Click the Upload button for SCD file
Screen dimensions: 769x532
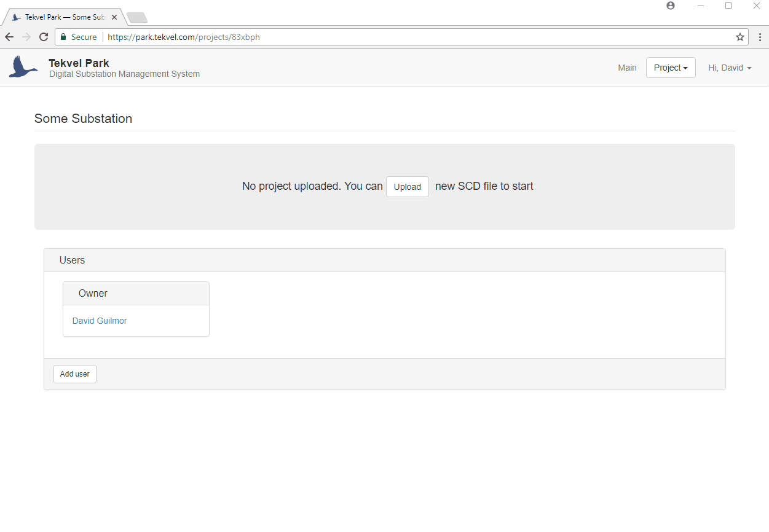tap(408, 187)
